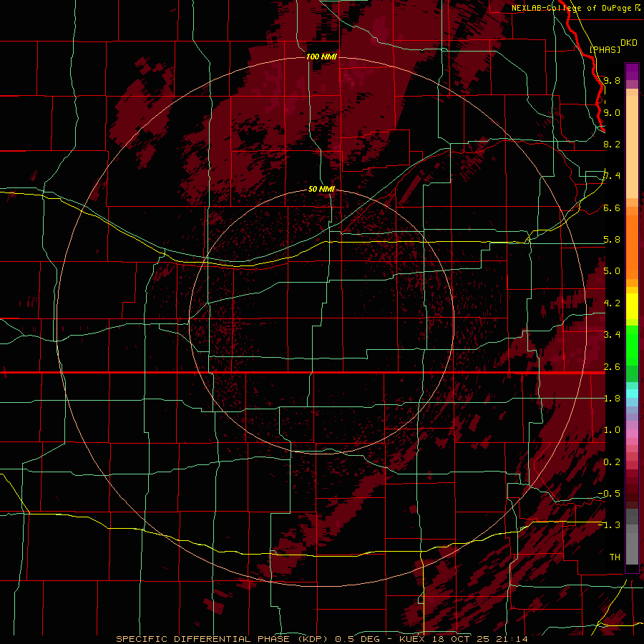Pick the orange segment of color bar
644x644 pixels.
pyautogui.click(x=632, y=246)
